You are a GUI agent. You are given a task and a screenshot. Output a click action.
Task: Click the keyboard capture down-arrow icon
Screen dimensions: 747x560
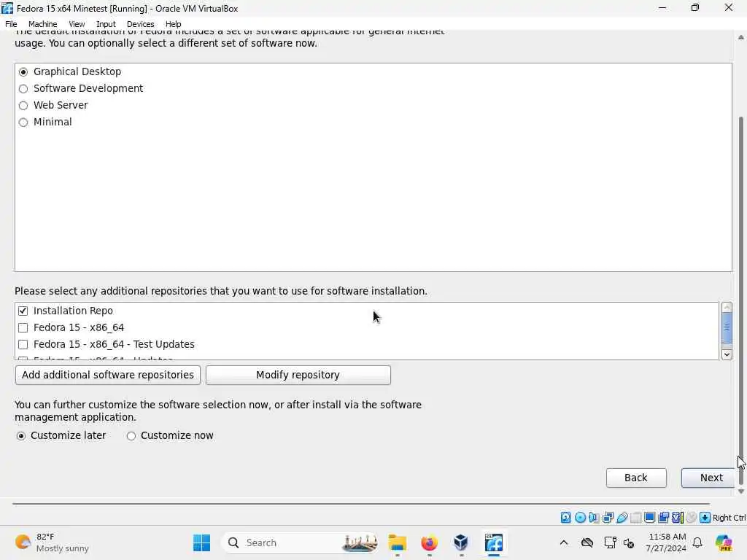tap(705, 518)
